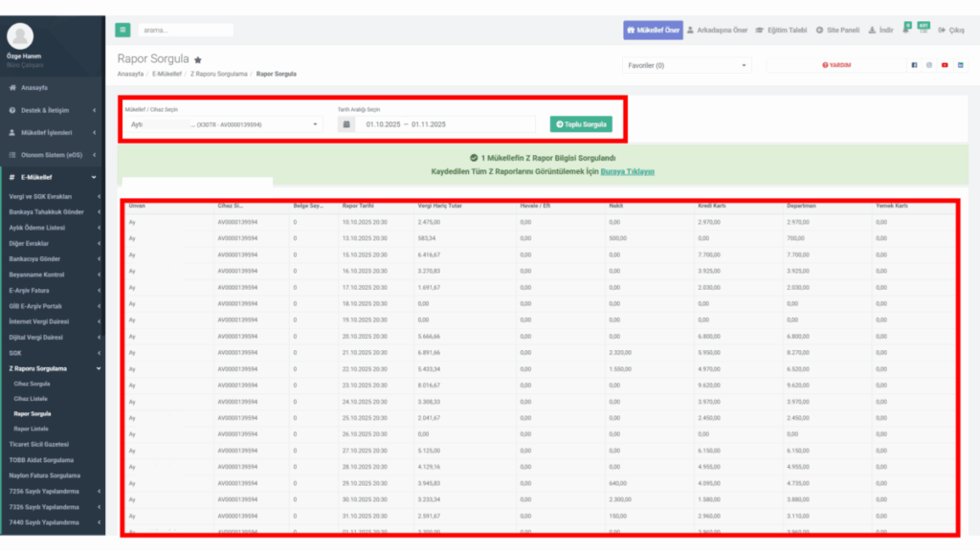This screenshot has width=980, height=551.
Task: Open Arkadaşına Öner in top bar
Action: [717, 30]
